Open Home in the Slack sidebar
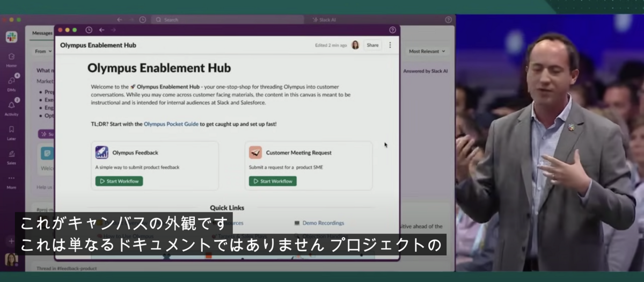644x282 pixels. [x=11, y=59]
